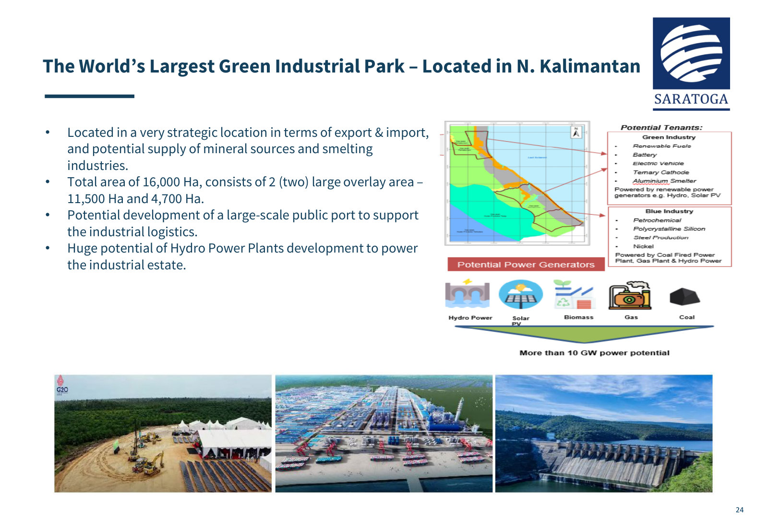
Task: Click the slide title text
Action: pyautogui.click(x=341, y=66)
